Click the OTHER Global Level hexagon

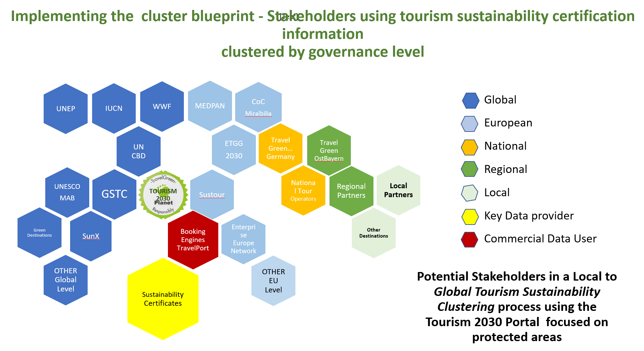[x=66, y=280]
